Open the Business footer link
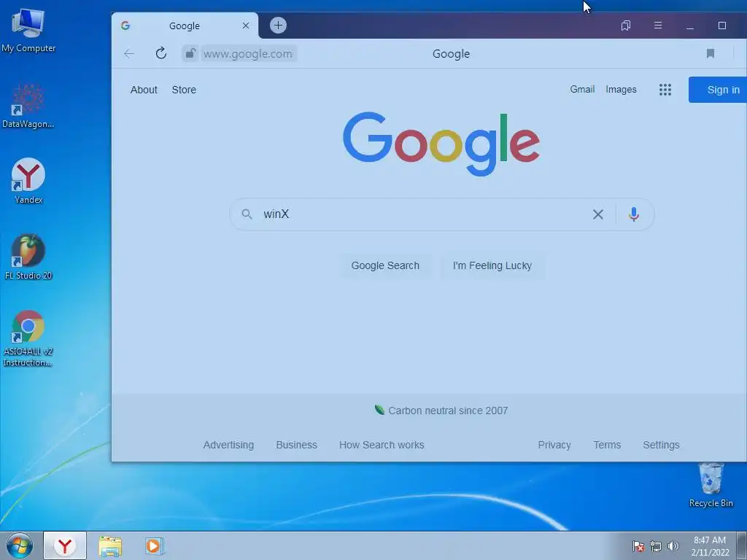This screenshot has height=560, width=747. pyautogui.click(x=296, y=445)
